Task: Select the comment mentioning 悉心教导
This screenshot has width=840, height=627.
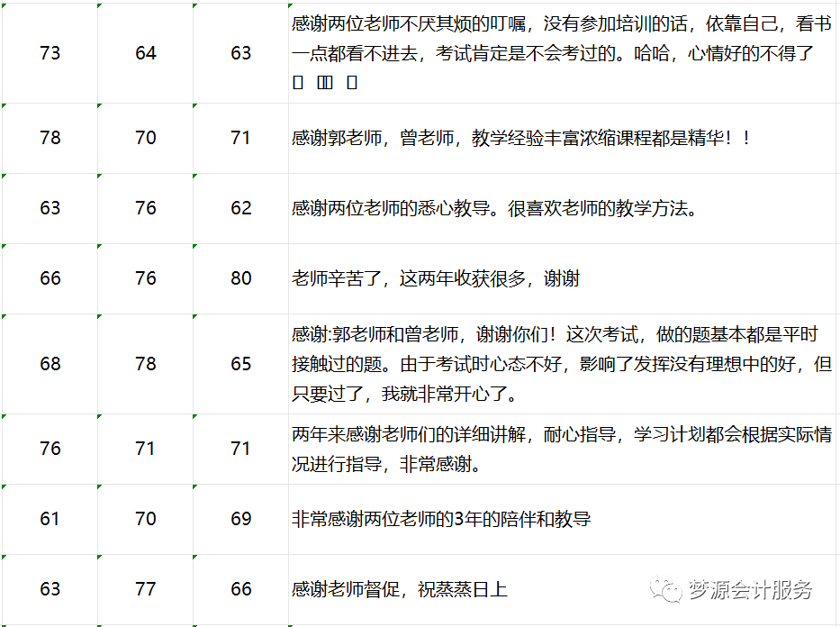Action: pos(494,208)
